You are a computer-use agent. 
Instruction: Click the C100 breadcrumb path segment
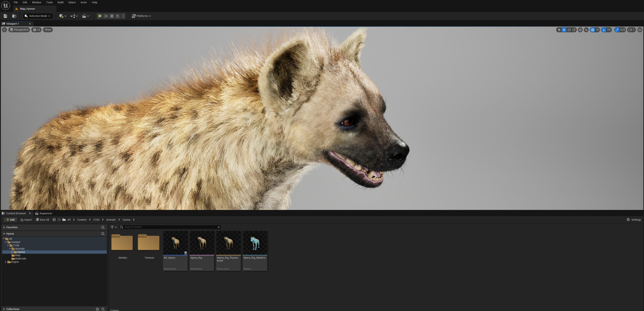pyautogui.click(x=96, y=220)
